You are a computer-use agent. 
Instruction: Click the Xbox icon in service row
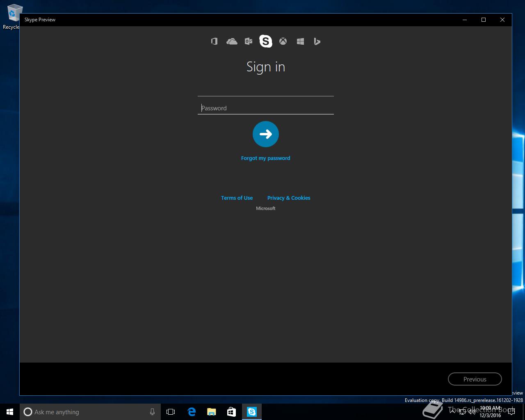click(x=283, y=41)
